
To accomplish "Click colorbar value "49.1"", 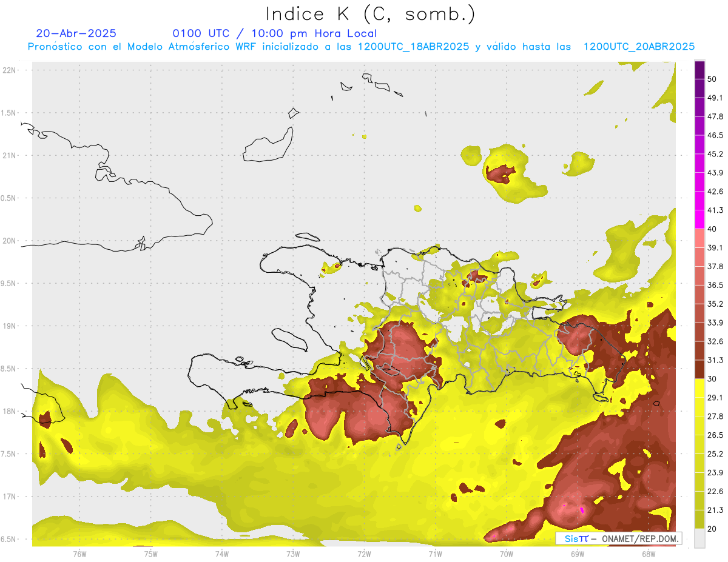I will coord(715,98).
